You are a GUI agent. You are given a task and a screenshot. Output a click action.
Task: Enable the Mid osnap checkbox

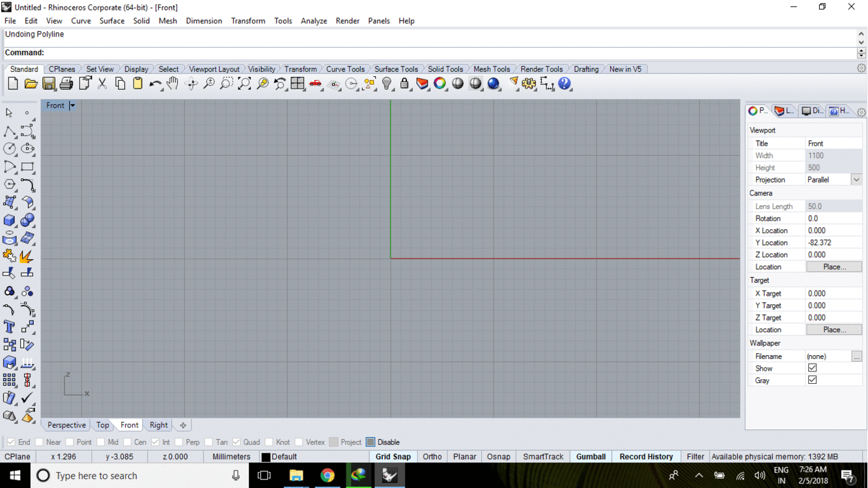pyautogui.click(x=101, y=442)
